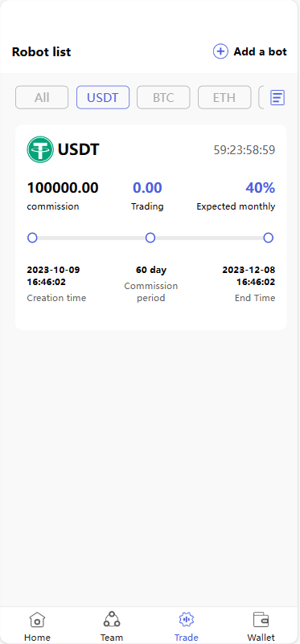Open the list document icon beside filters
The image size is (300, 644).
click(x=277, y=97)
